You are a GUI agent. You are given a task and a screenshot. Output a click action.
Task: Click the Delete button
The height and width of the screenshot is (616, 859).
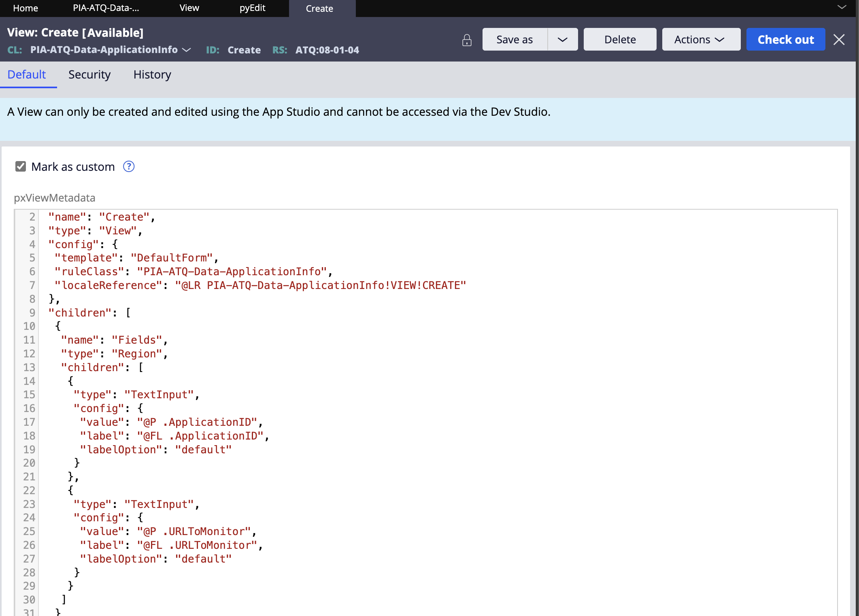[620, 40]
